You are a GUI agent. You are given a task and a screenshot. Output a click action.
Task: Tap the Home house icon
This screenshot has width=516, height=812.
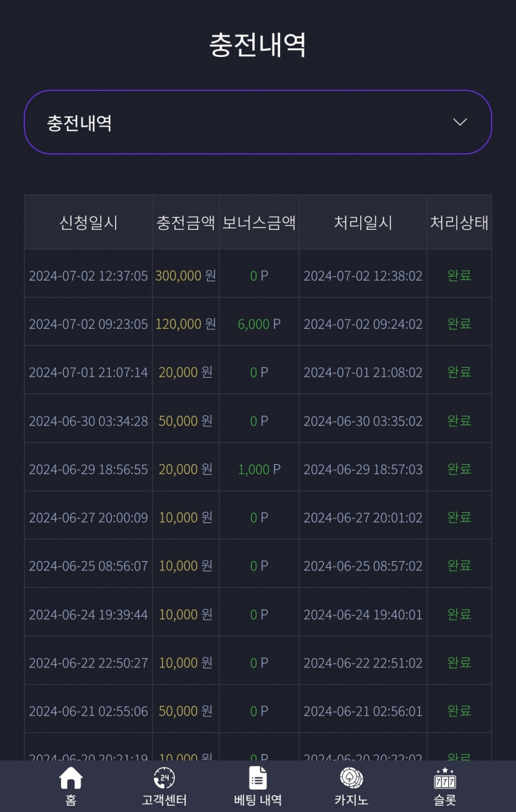(x=71, y=778)
